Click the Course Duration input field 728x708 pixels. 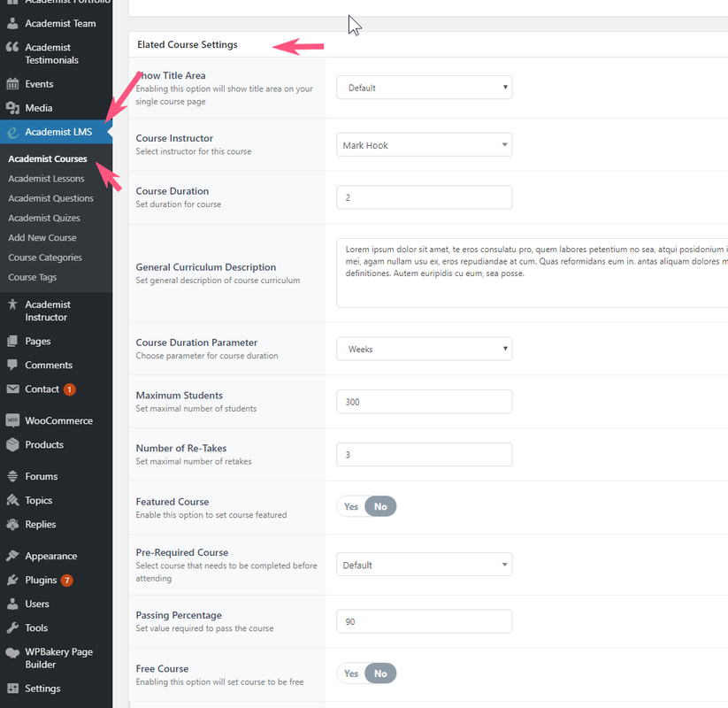tap(425, 197)
